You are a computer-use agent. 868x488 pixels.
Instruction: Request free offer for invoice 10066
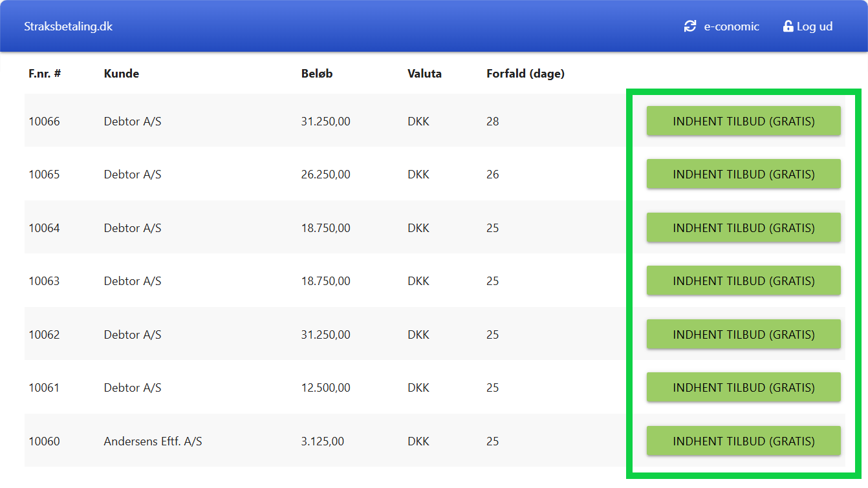pyautogui.click(x=743, y=122)
